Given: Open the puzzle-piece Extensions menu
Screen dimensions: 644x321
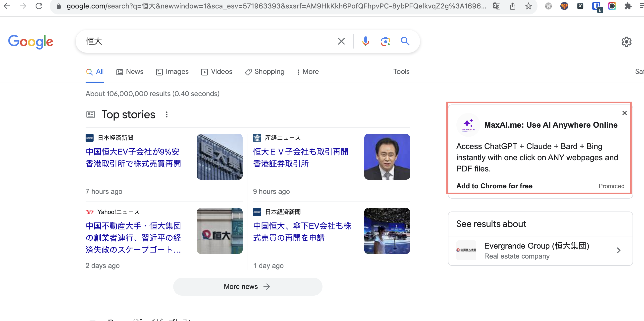Looking at the screenshot, I should 628,6.
